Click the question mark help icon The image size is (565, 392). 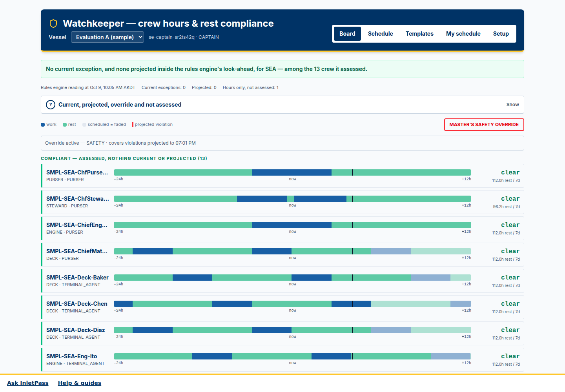click(51, 105)
